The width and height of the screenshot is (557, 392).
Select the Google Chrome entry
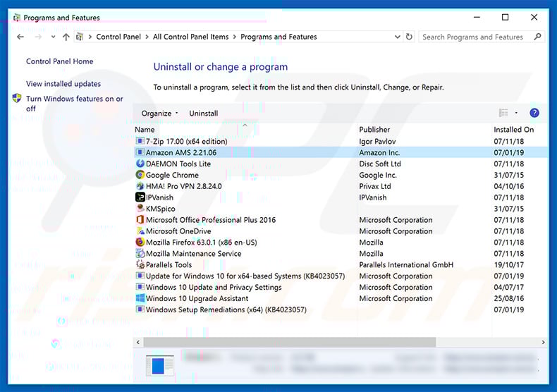click(172, 175)
